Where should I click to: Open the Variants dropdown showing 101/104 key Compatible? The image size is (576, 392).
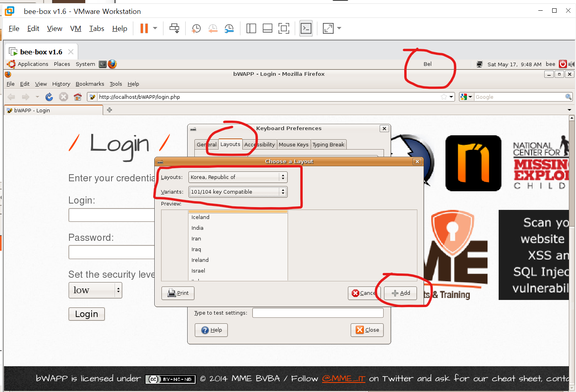click(x=238, y=192)
